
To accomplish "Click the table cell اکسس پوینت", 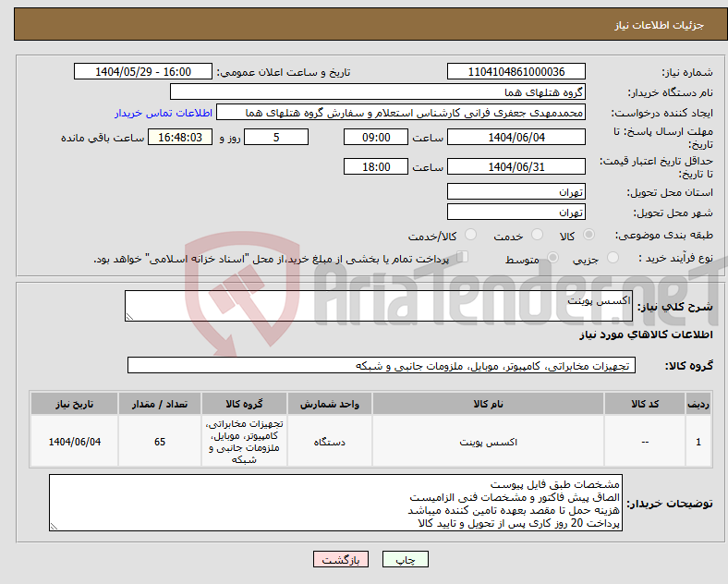I will (x=488, y=442).
